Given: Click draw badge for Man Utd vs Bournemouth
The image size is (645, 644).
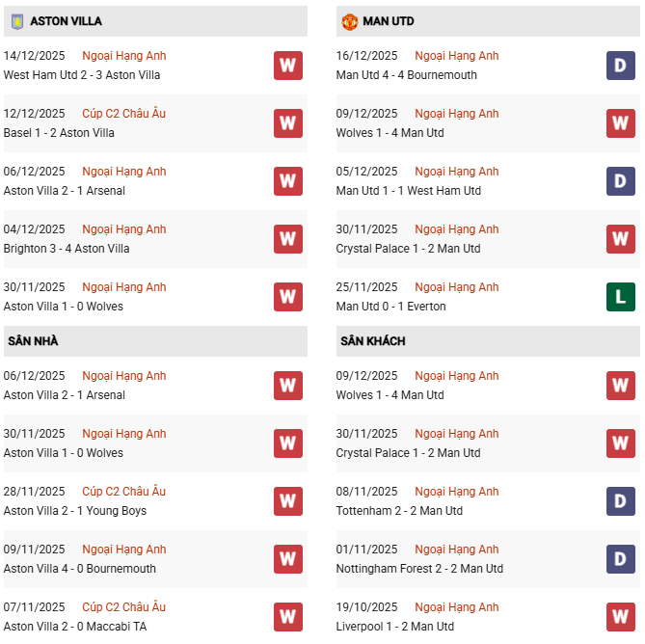Looking at the screenshot, I should point(620,66).
